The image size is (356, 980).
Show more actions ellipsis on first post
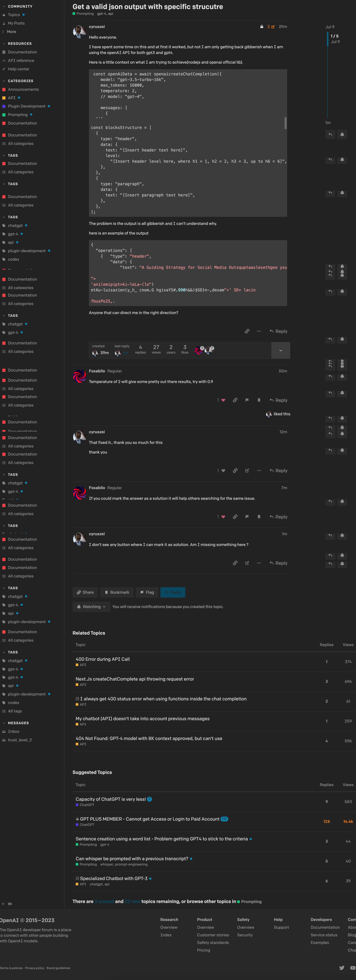point(259,331)
